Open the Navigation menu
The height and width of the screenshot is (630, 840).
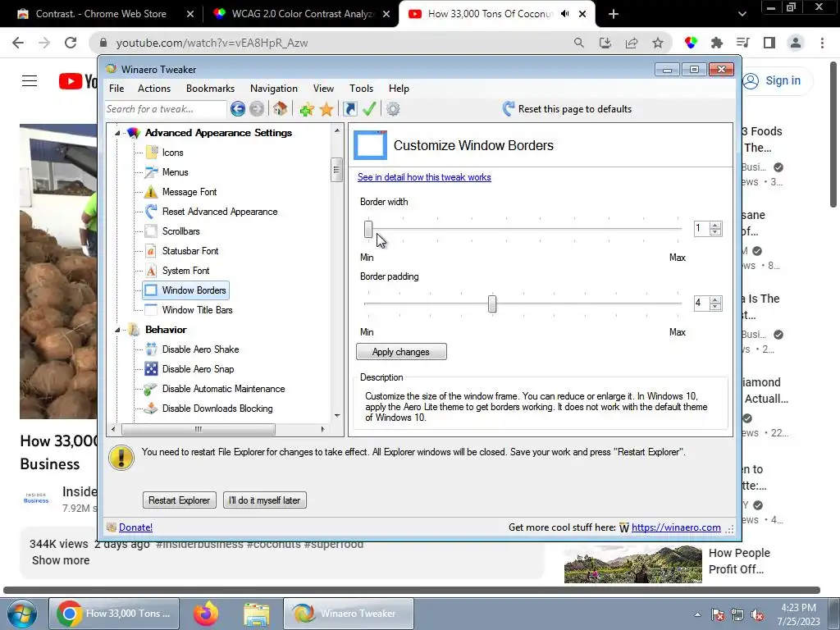point(274,89)
